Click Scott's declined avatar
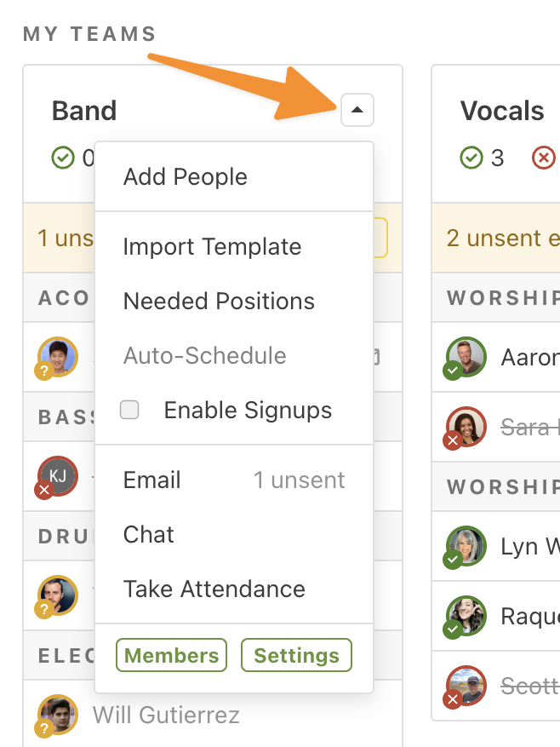Image resolution: width=560 pixels, height=747 pixels. 466,687
